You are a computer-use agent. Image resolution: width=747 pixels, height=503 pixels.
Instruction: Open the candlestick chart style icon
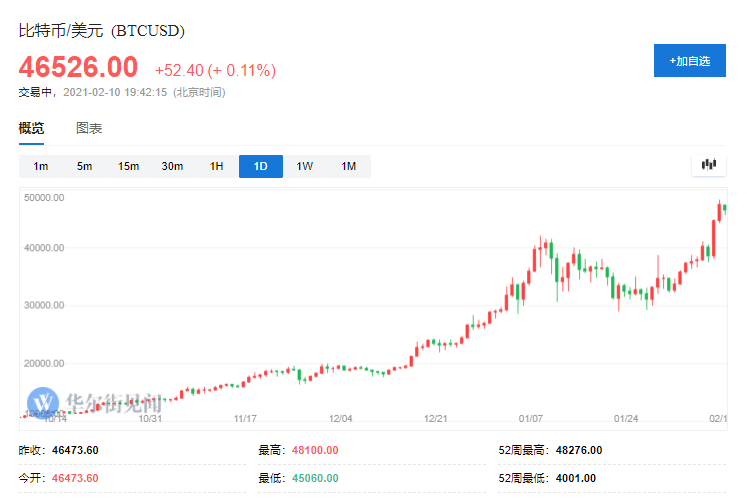coord(709,166)
